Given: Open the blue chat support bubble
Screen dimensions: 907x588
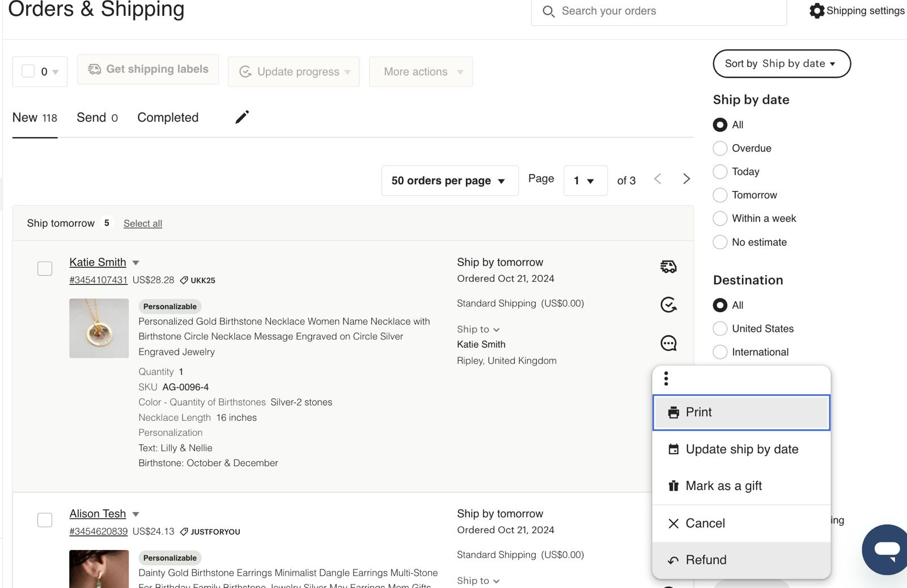Looking at the screenshot, I should [886, 549].
